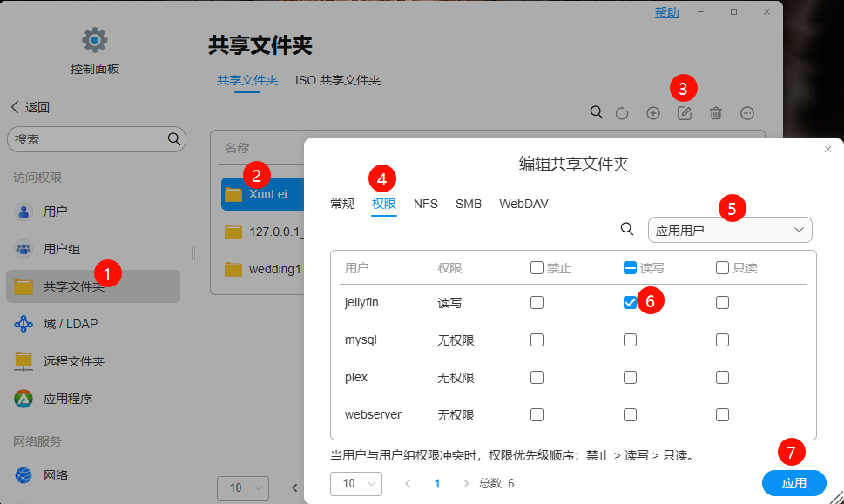Viewport: 844px width, 504px height.
Task: Select the XunLei folder row
Action: pos(263,194)
